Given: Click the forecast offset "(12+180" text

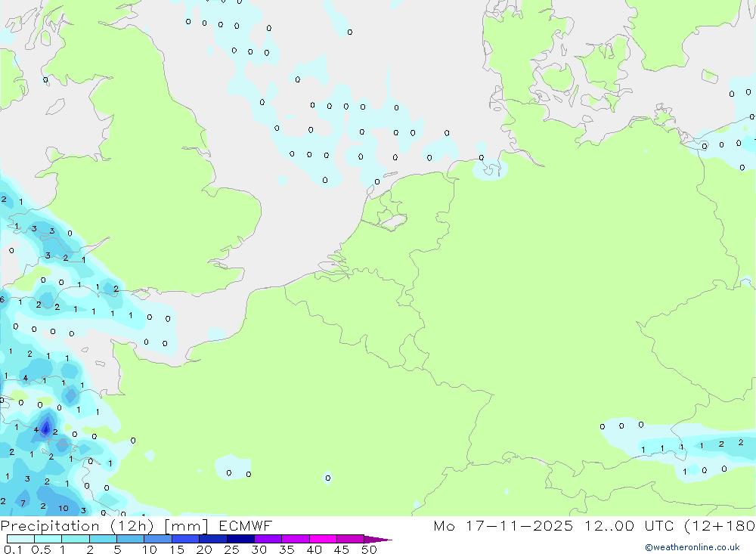Looking at the screenshot, I should tap(720, 526).
